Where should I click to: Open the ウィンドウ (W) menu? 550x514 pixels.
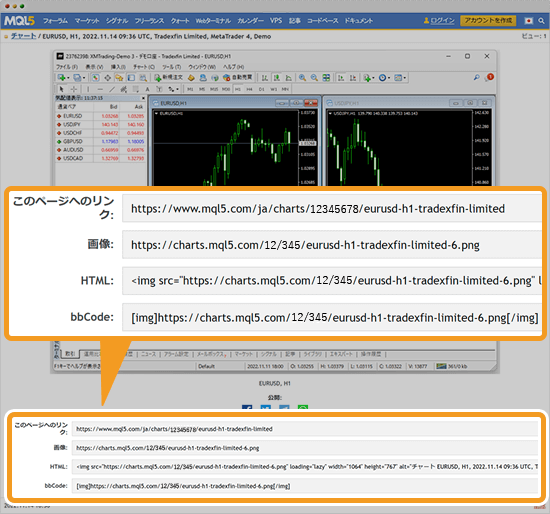click(202, 67)
